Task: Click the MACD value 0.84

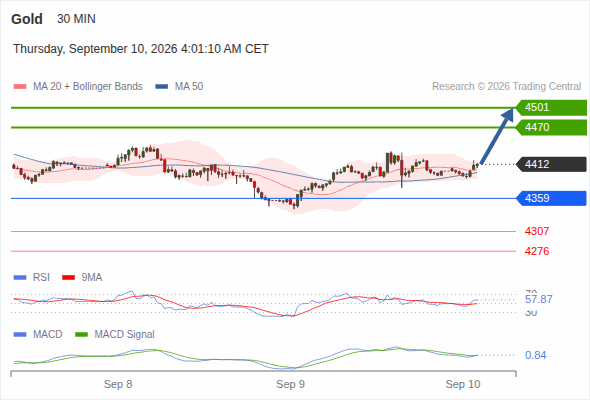Action: click(535, 355)
